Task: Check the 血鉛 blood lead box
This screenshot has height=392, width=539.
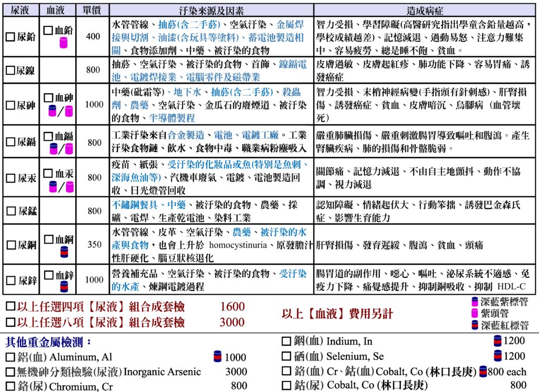Action: (48, 30)
